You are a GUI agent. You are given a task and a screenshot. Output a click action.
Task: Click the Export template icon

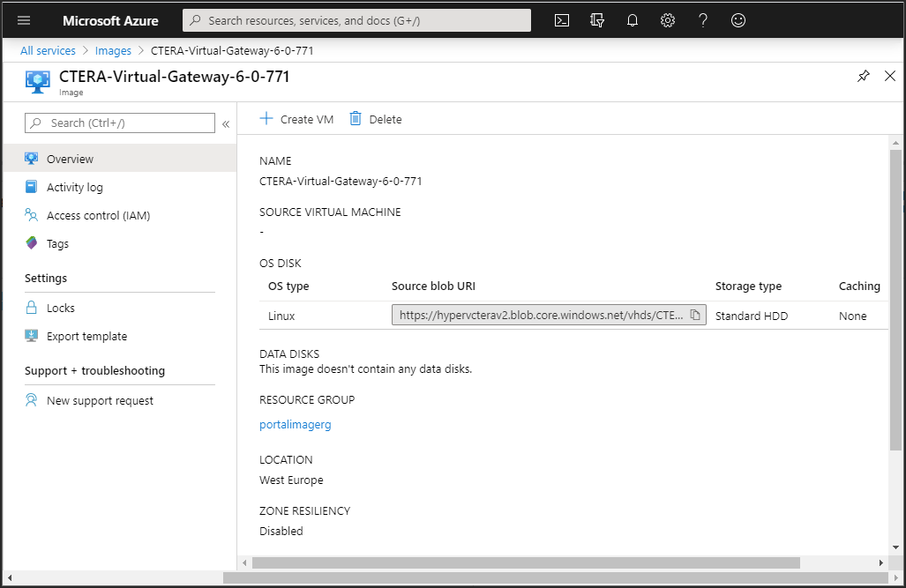coord(32,336)
